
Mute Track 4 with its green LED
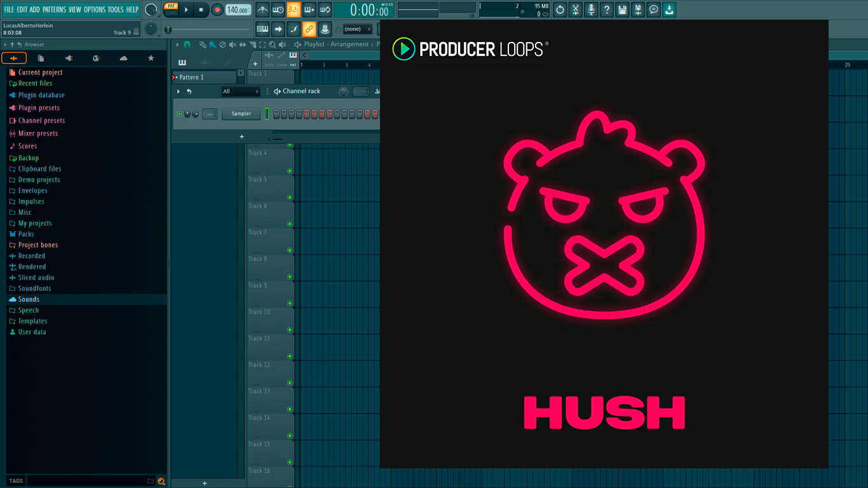(x=290, y=171)
